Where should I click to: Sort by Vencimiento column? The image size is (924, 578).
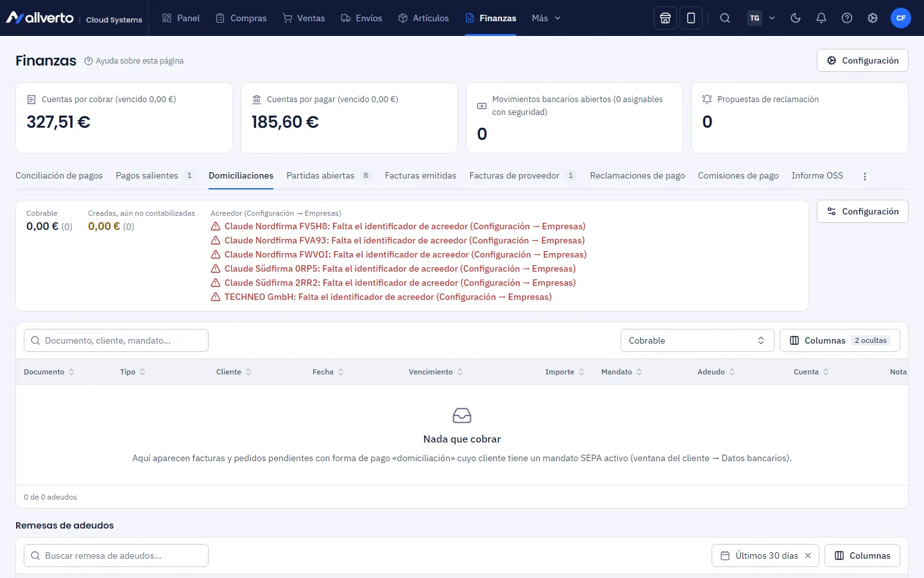436,372
